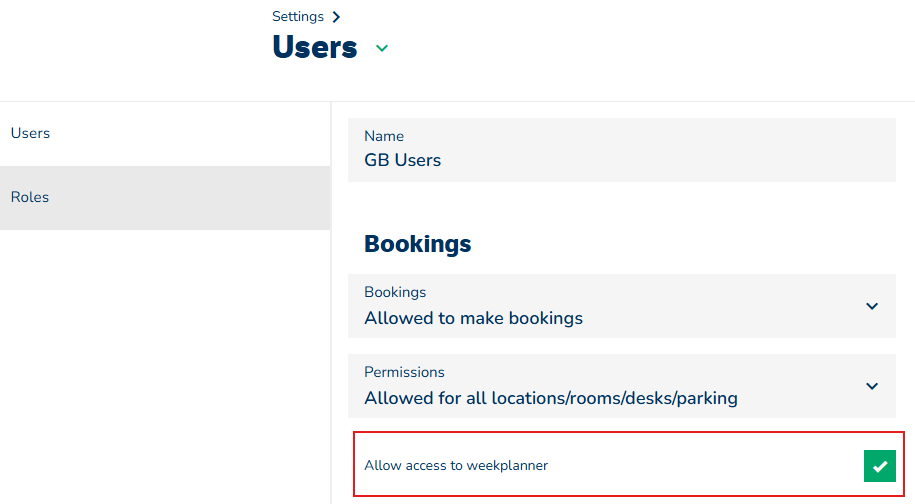915x504 pixels.
Task: Expand the Bookings field chevron arrow
Action: (872, 306)
